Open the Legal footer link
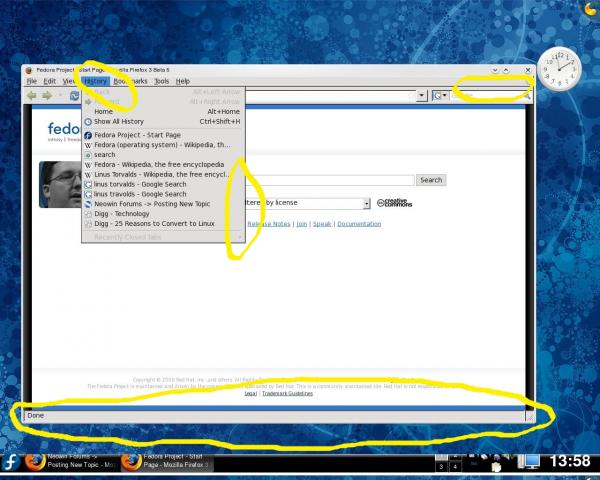 point(251,393)
